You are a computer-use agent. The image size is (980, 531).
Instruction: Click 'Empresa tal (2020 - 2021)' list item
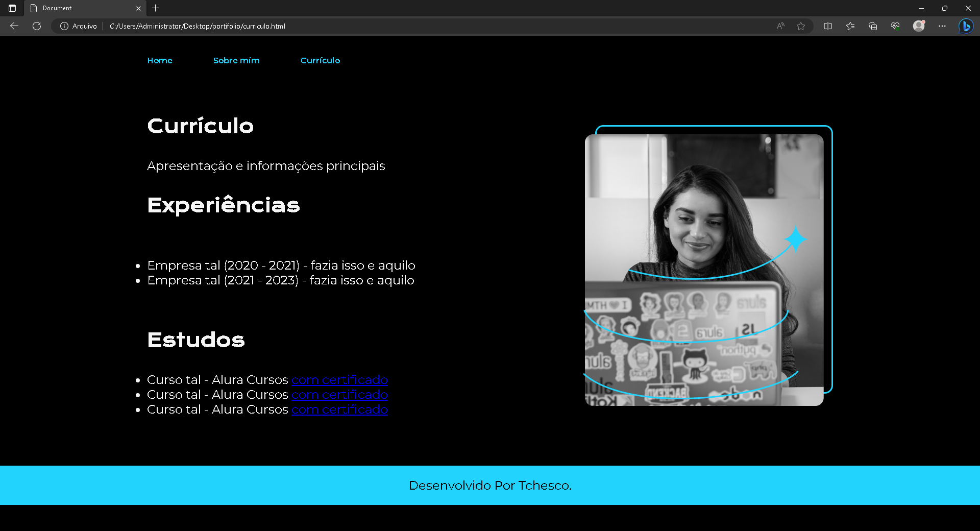point(281,265)
